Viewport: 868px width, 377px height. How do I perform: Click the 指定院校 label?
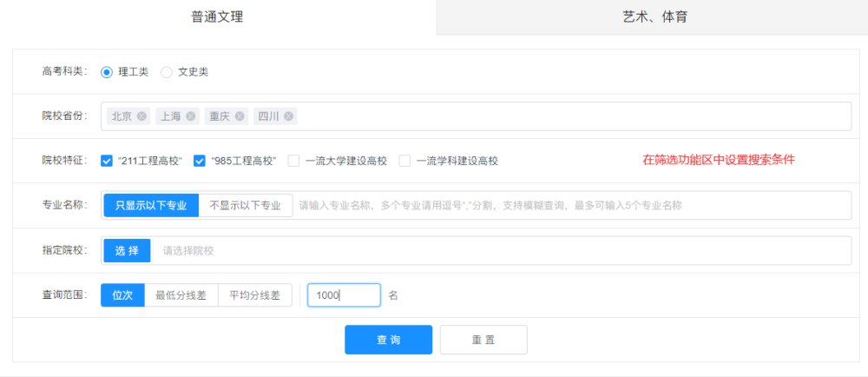[65, 249]
